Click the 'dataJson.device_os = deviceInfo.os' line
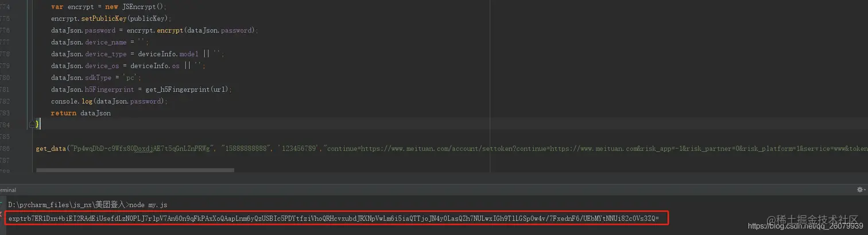The height and width of the screenshot is (235, 868). point(128,66)
